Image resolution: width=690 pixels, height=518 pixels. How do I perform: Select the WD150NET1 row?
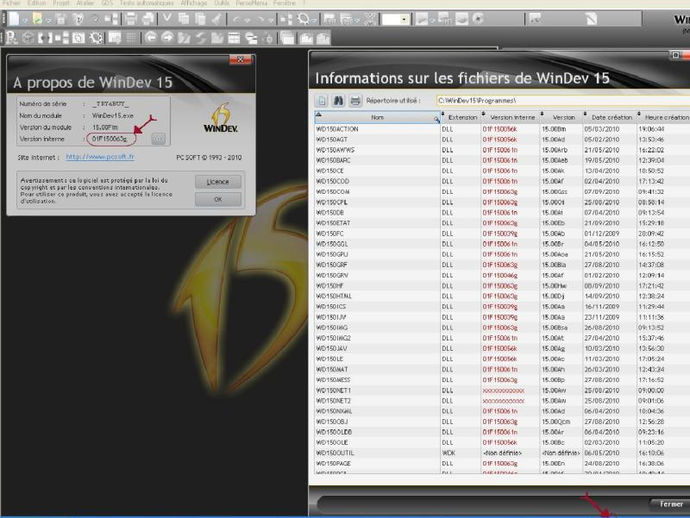[502, 390]
